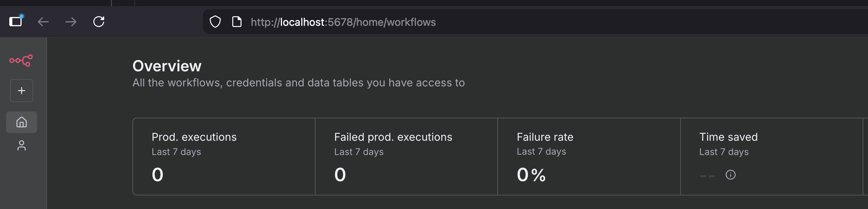The width and height of the screenshot is (868, 209).
Task: Open the person icon in sidebar
Action: pos(22,145)
